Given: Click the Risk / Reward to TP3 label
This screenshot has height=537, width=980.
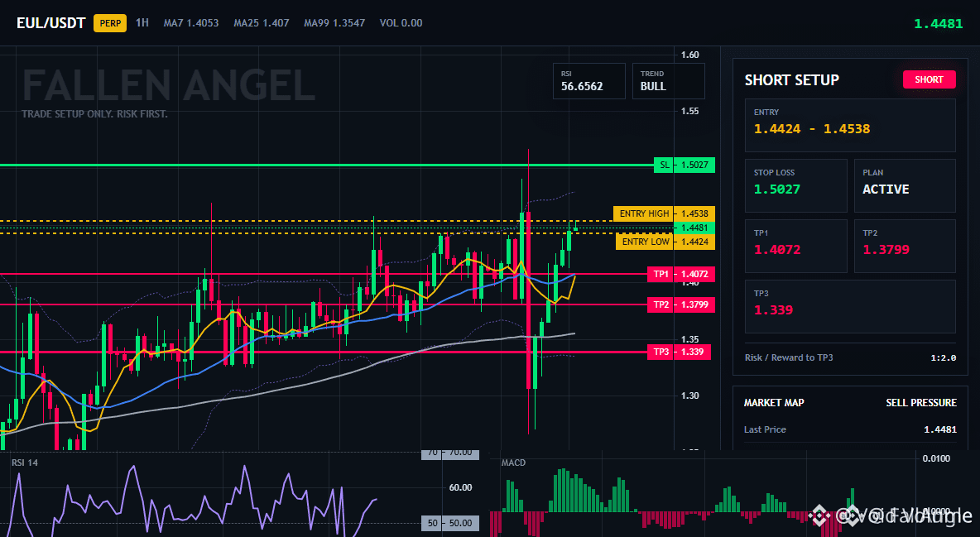Looking at the screenshot, I should (789, 357).
